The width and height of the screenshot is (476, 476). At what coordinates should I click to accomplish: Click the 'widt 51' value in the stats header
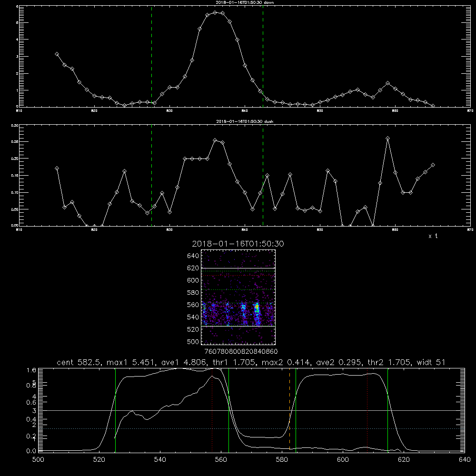431,362
